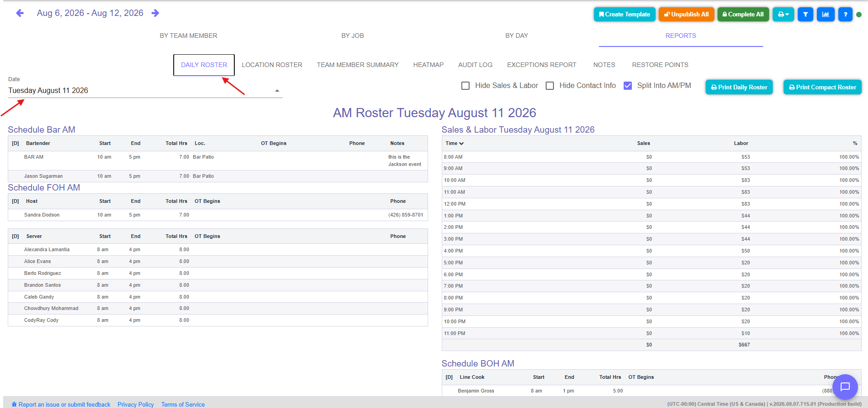
Task: Click the [D] header in Line Cook table
Action: pyautogui.click(x=449, y=377)
